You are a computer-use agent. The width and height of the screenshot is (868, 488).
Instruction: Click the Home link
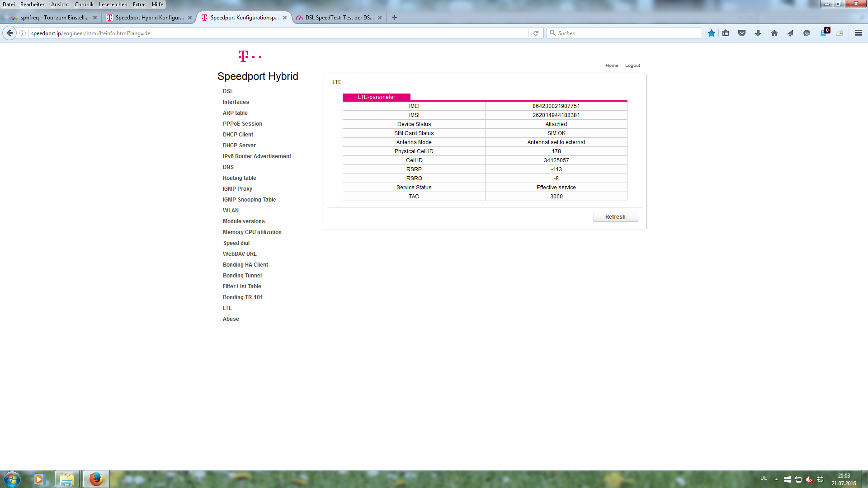pos(612,66)
